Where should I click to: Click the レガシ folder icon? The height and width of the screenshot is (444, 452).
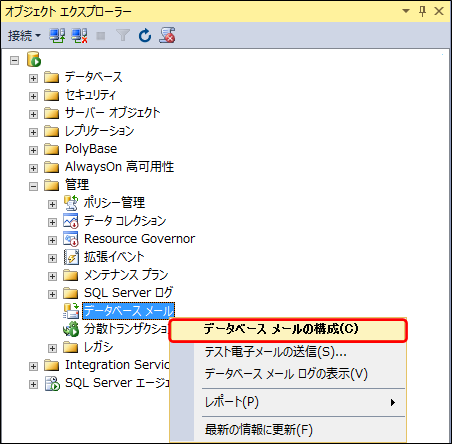pyautogui.click(x=71, y=347)
